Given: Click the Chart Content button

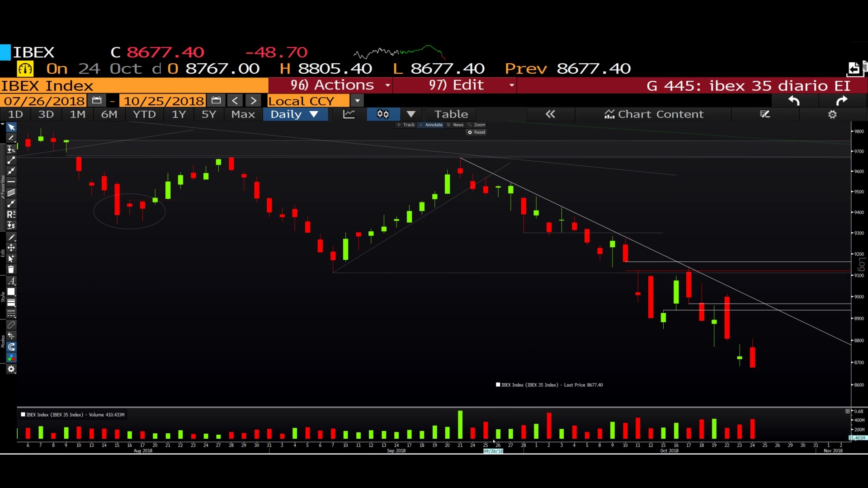Looking at the screenshot, I should tap(654, 114).
